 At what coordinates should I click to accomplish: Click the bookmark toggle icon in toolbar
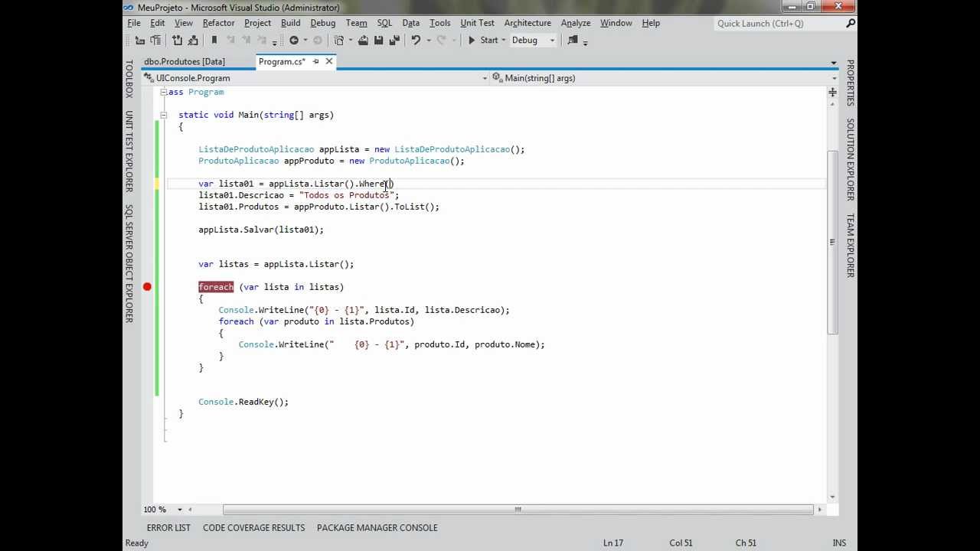[214, 40]
